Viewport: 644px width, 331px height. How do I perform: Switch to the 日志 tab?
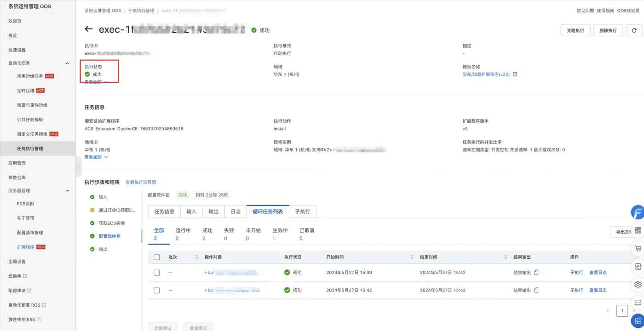[236, 211]
